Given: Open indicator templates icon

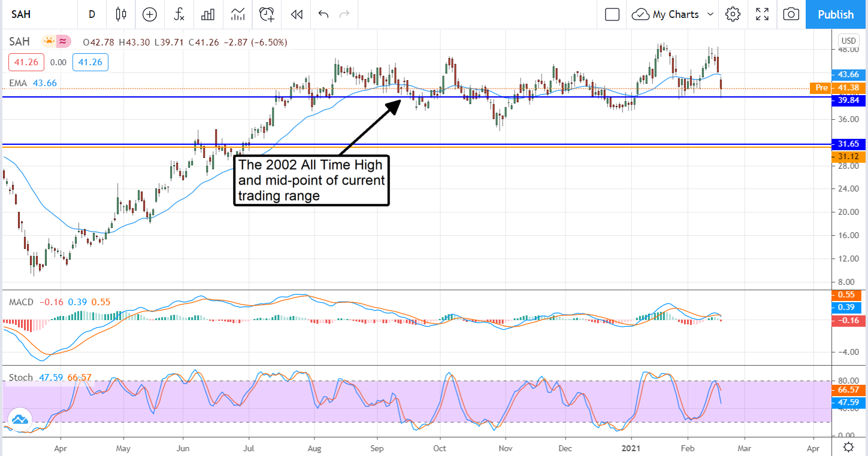Looking at the screenshot, I should [238, 14].
